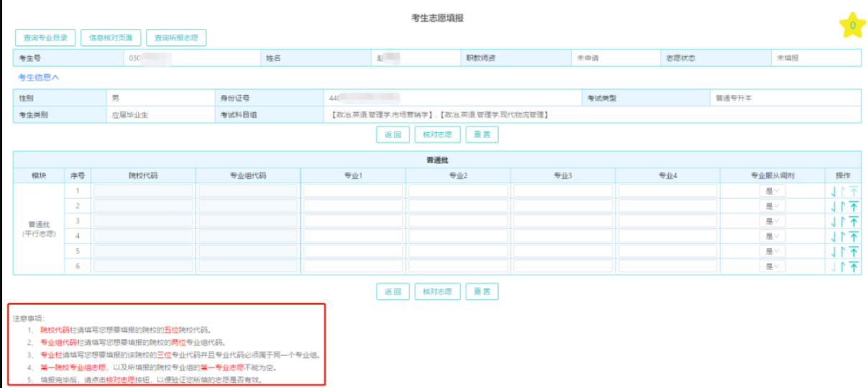Click move-down arrow in row 2

834,206
